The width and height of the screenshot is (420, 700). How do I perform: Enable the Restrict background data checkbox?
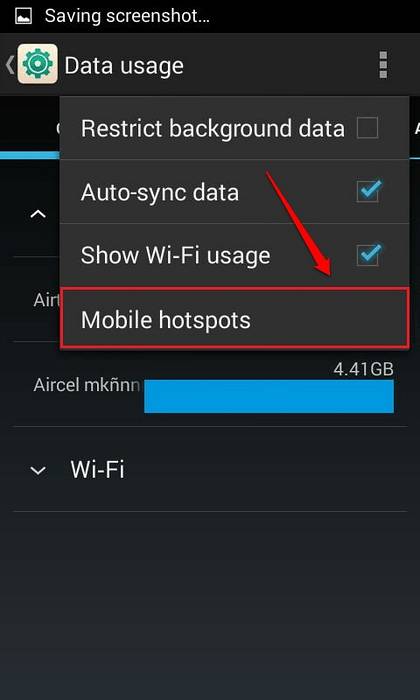(367, 128)
